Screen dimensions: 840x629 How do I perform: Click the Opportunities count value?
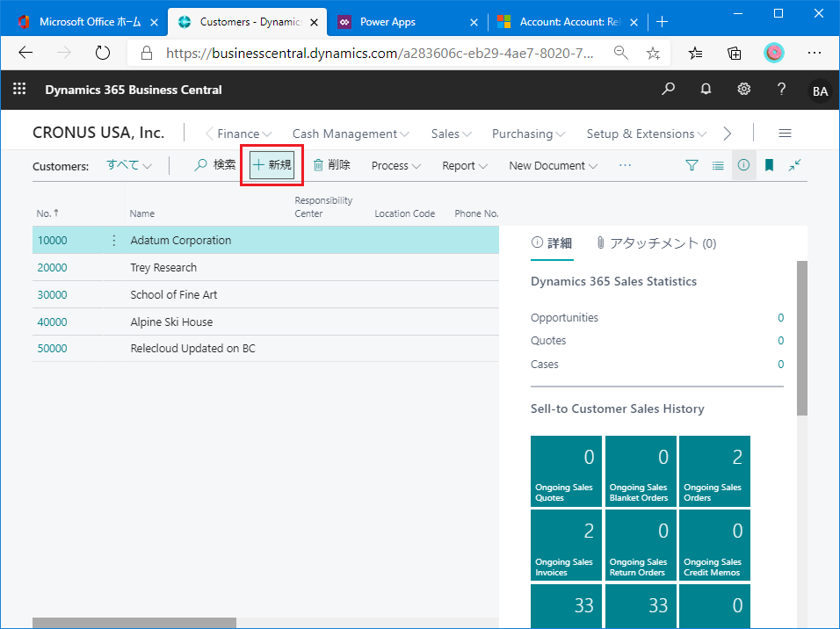(x=780, y=318)
